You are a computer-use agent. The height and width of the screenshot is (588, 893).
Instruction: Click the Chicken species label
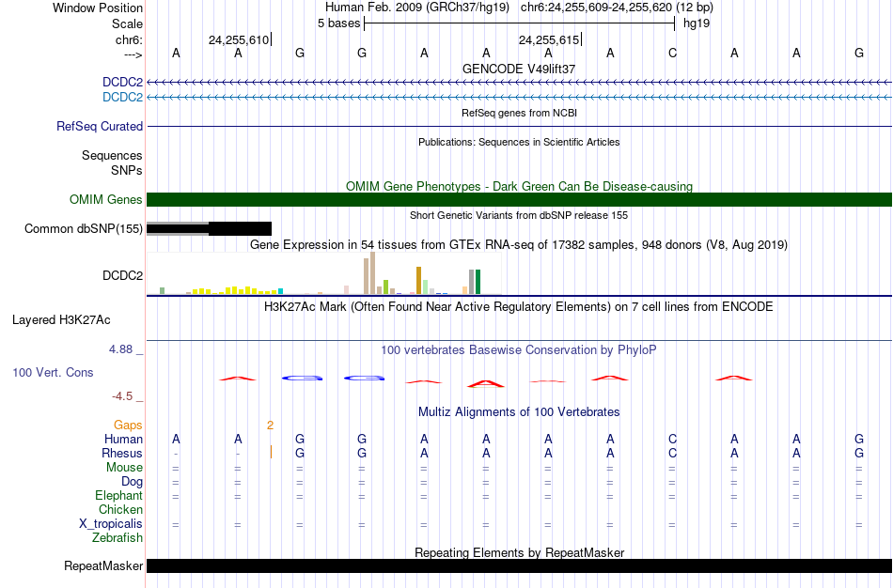coord(120,509)
